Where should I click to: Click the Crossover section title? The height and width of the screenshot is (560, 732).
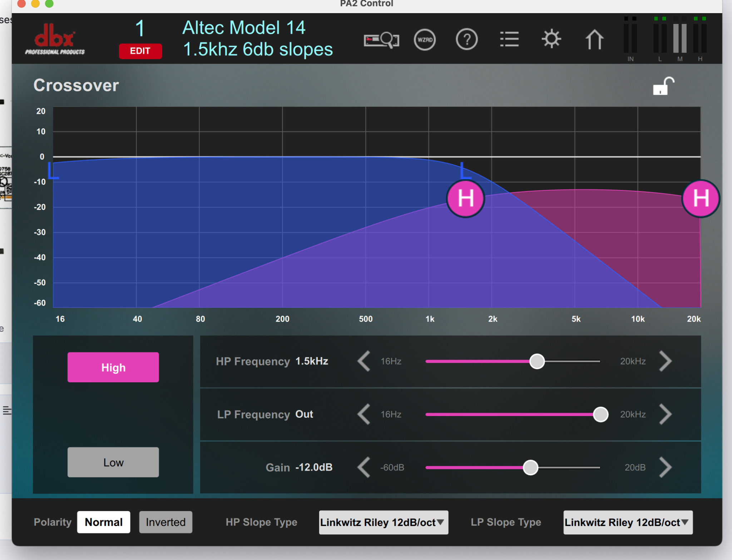[76, 85]
